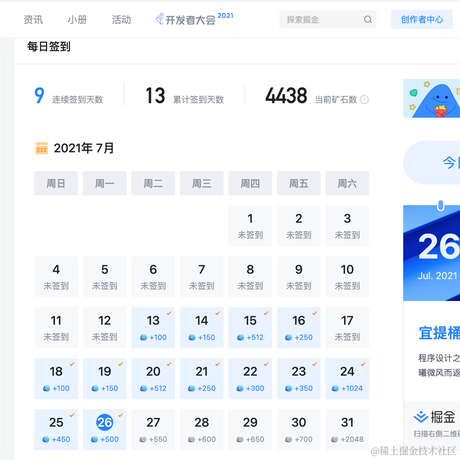
Task: Click the 周六 weekday header
Action: click(x=347, y=183)
